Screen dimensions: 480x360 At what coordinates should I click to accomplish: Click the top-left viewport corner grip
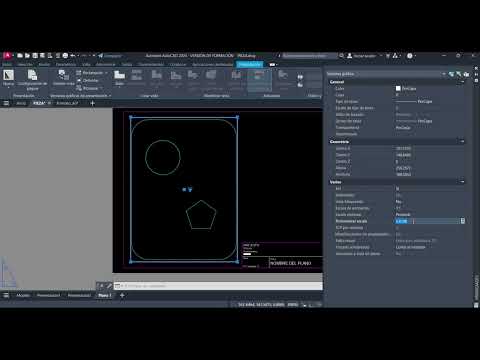tap(131, 117)
